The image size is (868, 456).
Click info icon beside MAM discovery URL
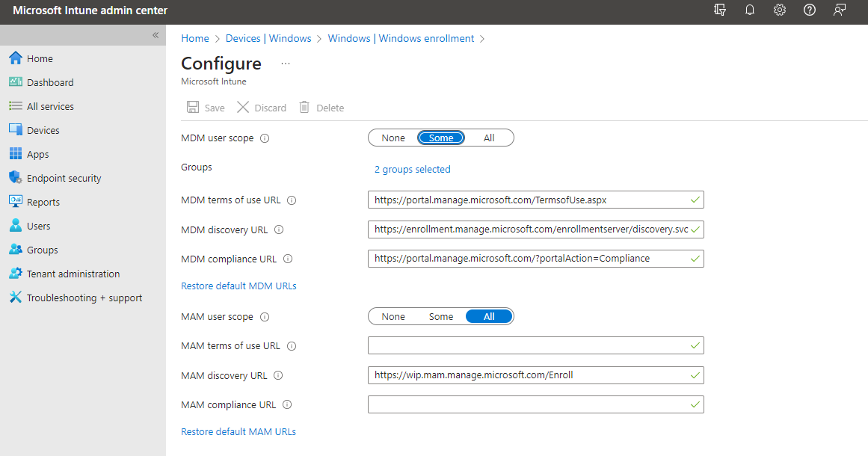[x=278, y=376]
